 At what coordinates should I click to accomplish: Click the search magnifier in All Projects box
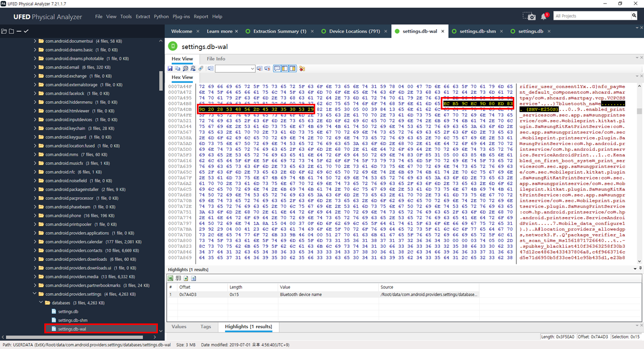click(634, 16)
